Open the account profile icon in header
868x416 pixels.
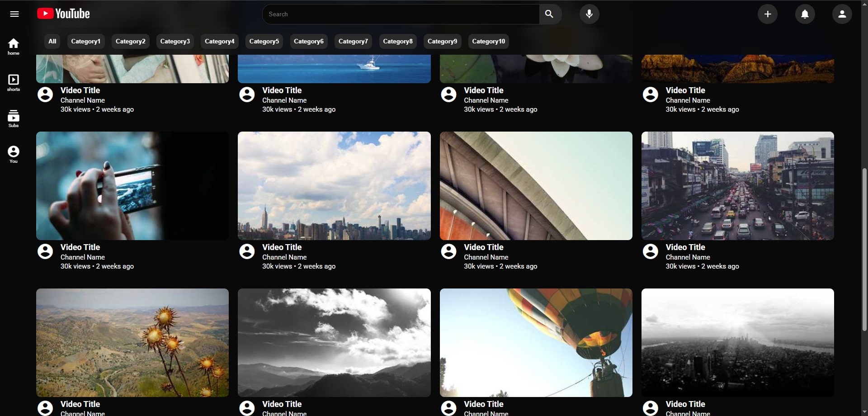tap(842, 14)
